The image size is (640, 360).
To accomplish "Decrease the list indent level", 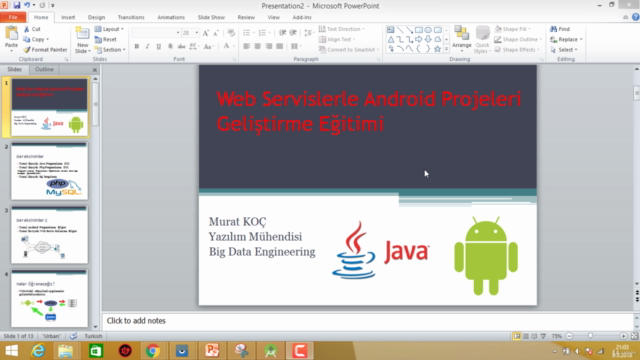I will coord(282,33).
